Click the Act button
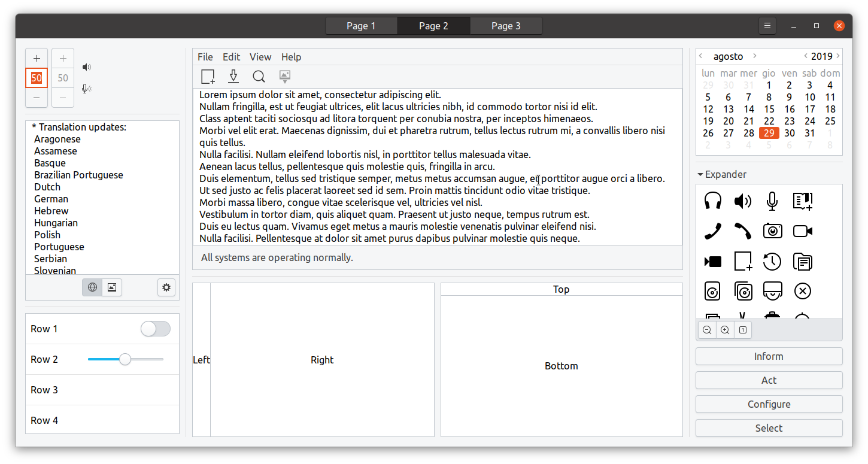Image resolution: width=868 pixels, height=464 pixels. 769,380
